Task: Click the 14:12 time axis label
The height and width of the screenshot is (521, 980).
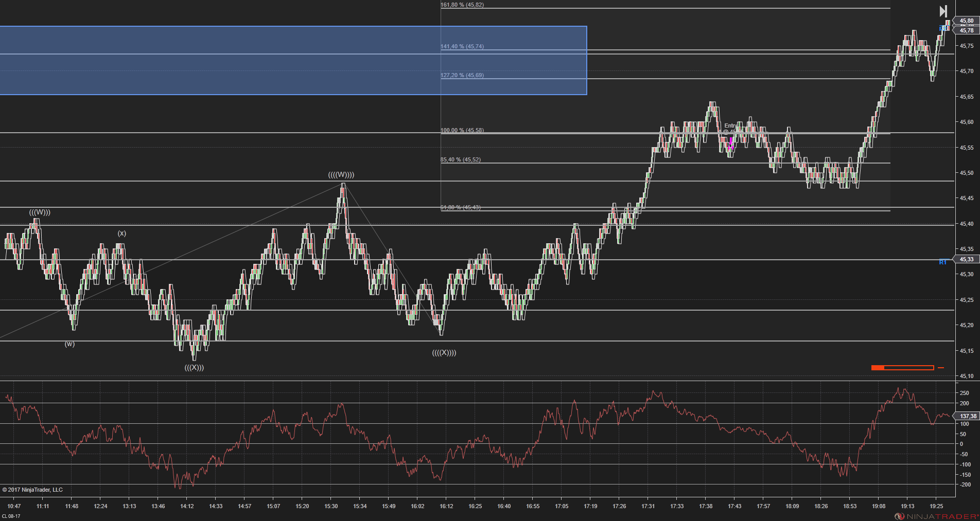Action: (187, 506)
